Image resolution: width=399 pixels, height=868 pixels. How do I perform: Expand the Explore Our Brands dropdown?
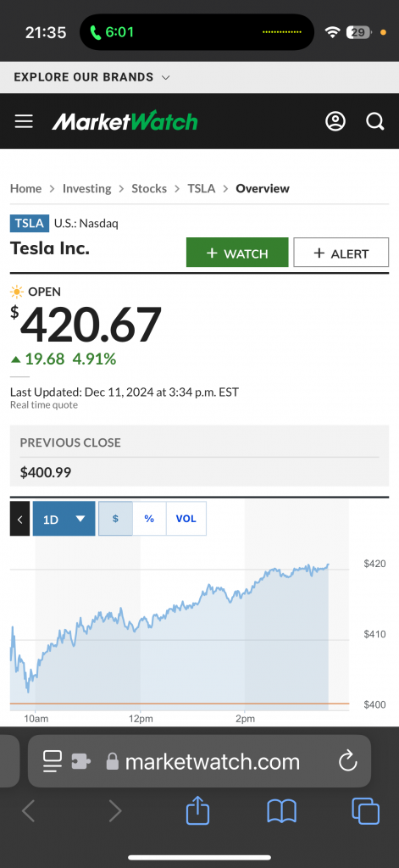[x=91, y=77]
